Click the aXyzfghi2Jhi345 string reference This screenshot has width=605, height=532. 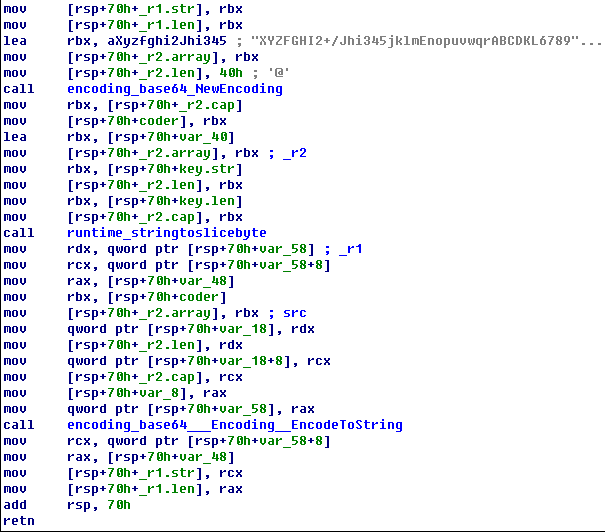167,41
